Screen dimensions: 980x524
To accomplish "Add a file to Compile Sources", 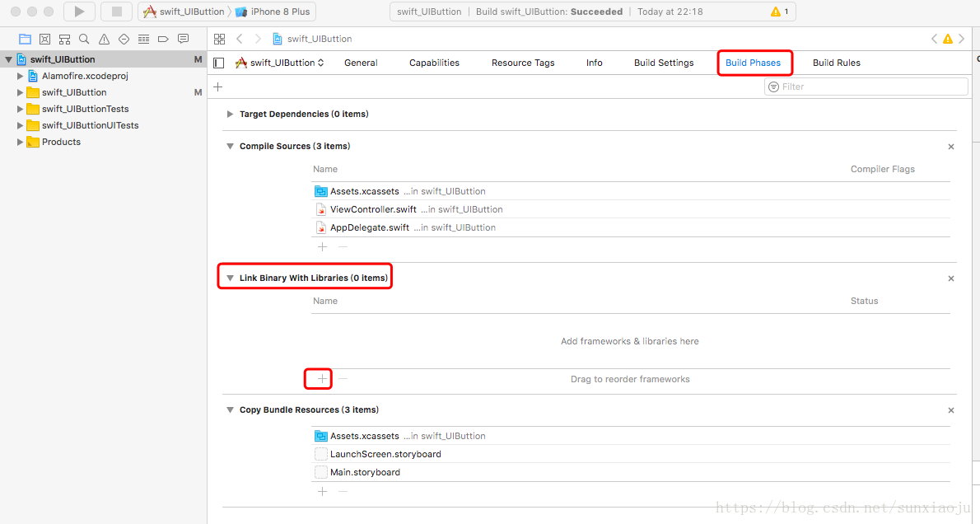I will coord(323,247).
